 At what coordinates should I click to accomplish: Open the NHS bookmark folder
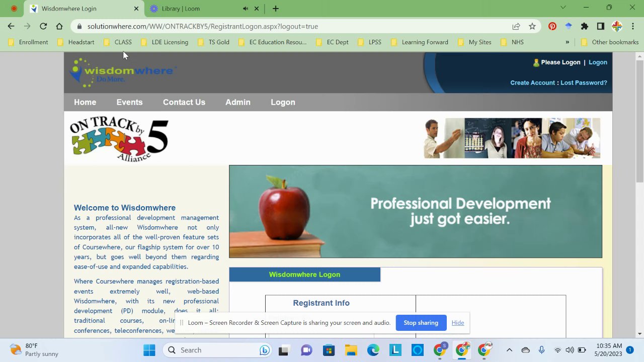click(x=512, y=42)
